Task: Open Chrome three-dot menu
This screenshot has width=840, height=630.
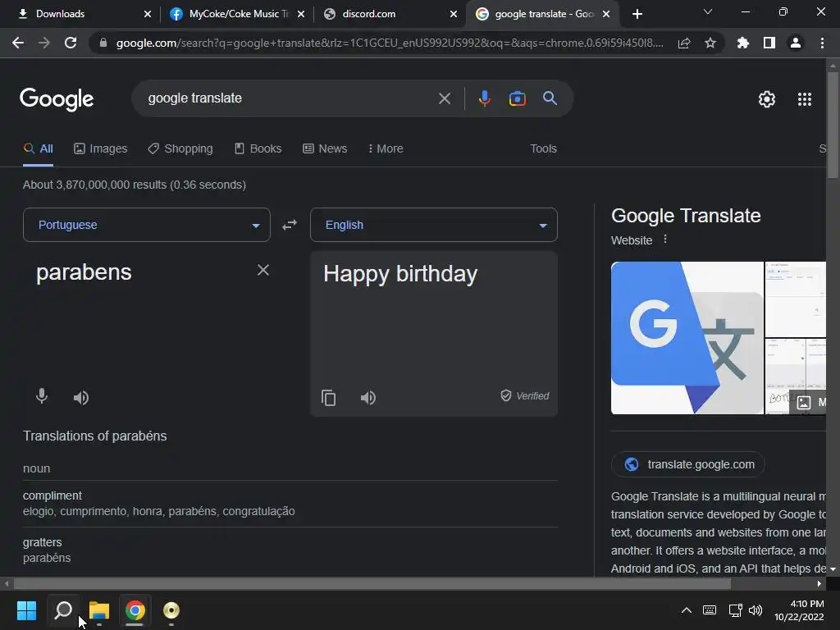Action: 822,43
